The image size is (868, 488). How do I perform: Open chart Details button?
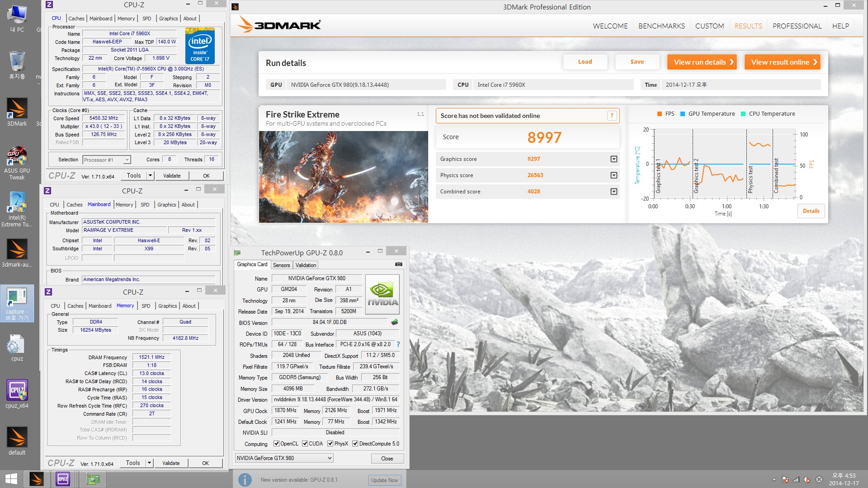(x=811, y=211)
